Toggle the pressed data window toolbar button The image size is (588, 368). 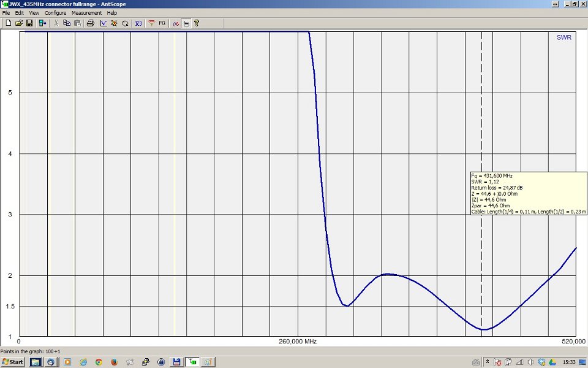pos(186,23)
